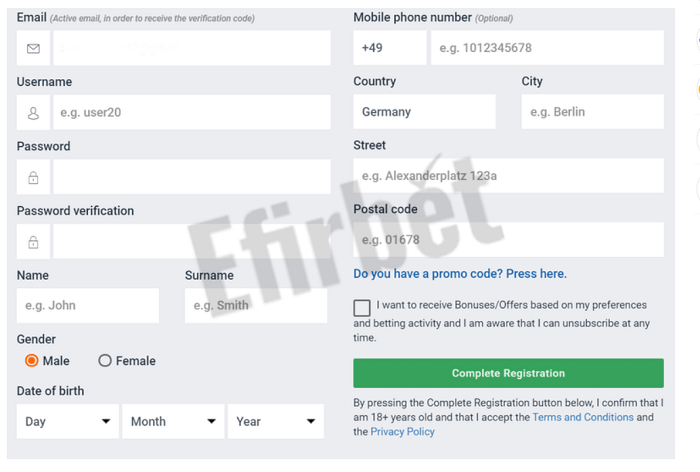The image size is (700, 472).
Task: Focus the Username input field
Action: (x=191, y=113)
